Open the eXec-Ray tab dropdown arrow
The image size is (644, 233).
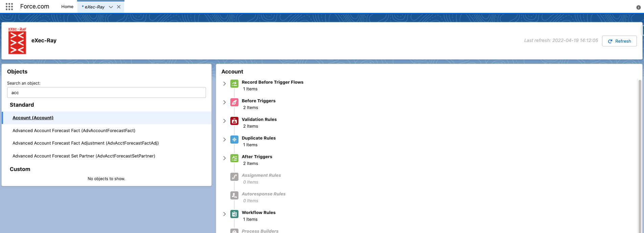(x=111, y=7)
